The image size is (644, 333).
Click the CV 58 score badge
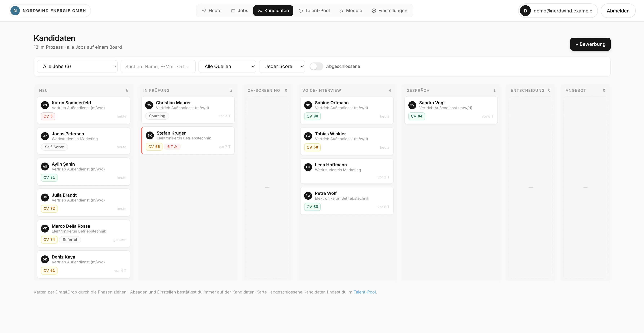(x=312, y=147)
